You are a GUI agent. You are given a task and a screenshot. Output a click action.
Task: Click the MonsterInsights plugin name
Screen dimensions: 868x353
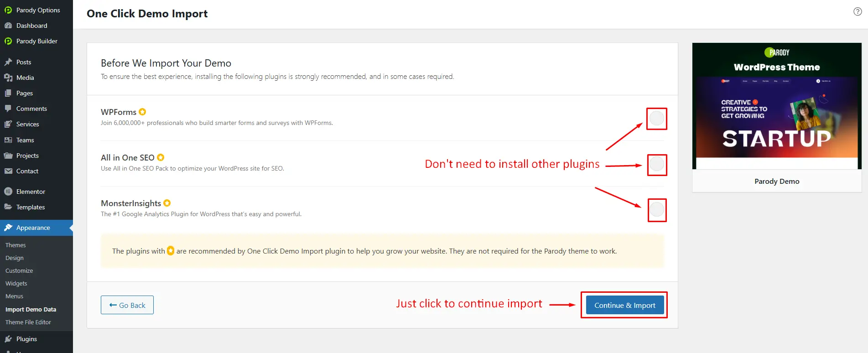point(131,203)
